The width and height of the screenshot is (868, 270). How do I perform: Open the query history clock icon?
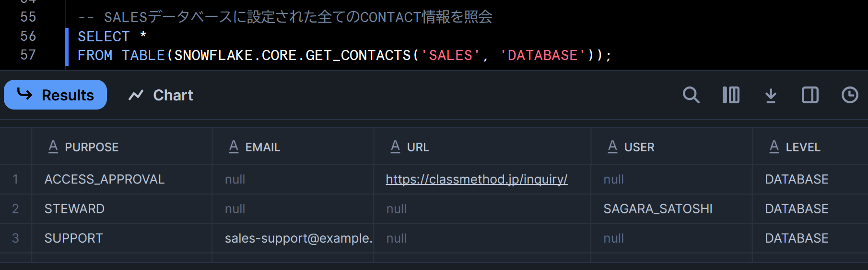(850, 95)
